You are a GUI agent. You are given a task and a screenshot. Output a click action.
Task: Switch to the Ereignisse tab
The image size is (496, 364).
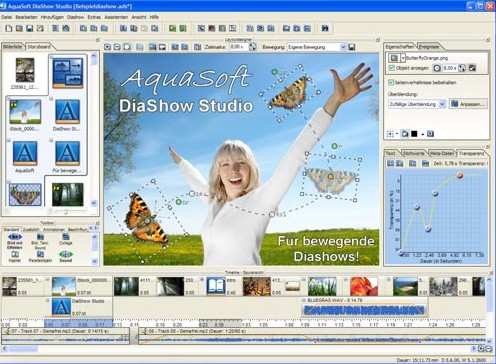click(x=429, y=47)
